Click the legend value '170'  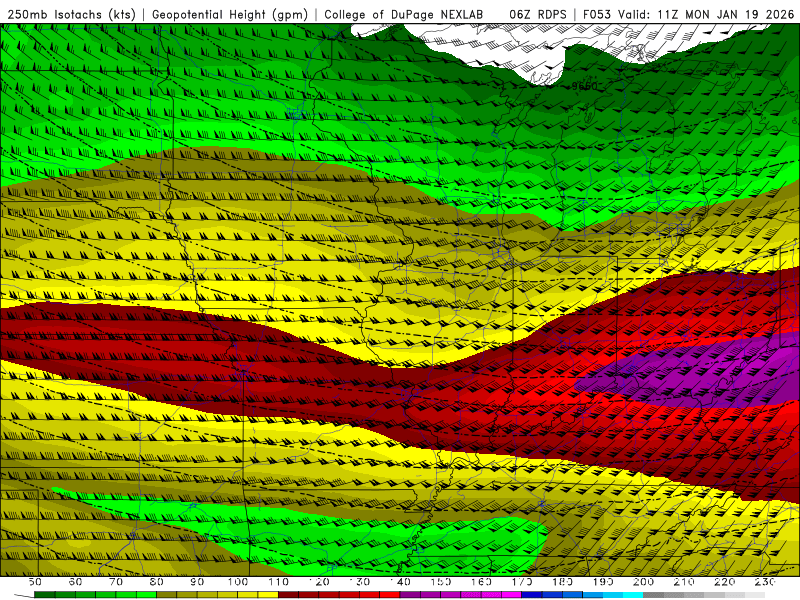522,582
